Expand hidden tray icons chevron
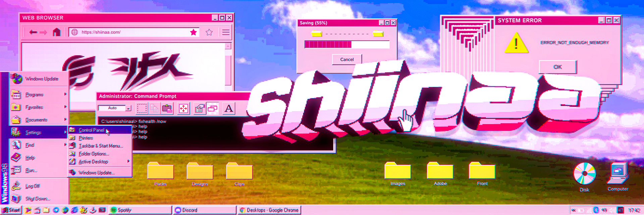This screenshot has width=644, height=215. (x=574, y=210)
